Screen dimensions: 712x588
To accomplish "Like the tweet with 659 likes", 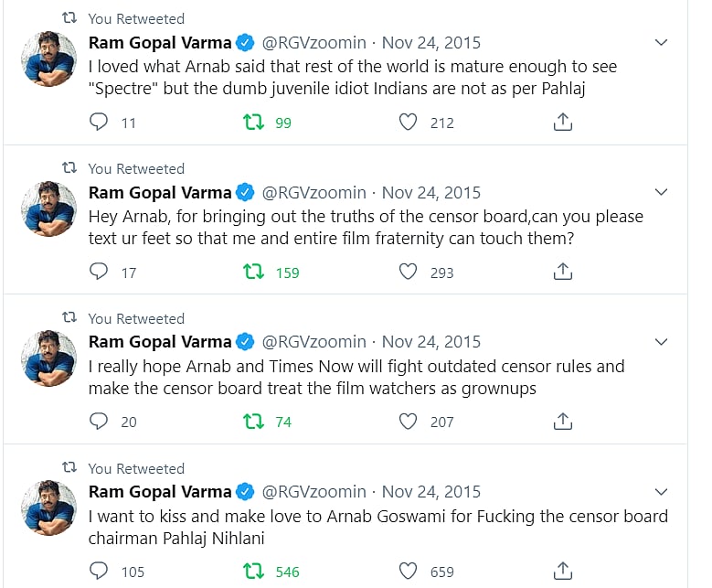I will pyautogui.click(x=408, y=572).
